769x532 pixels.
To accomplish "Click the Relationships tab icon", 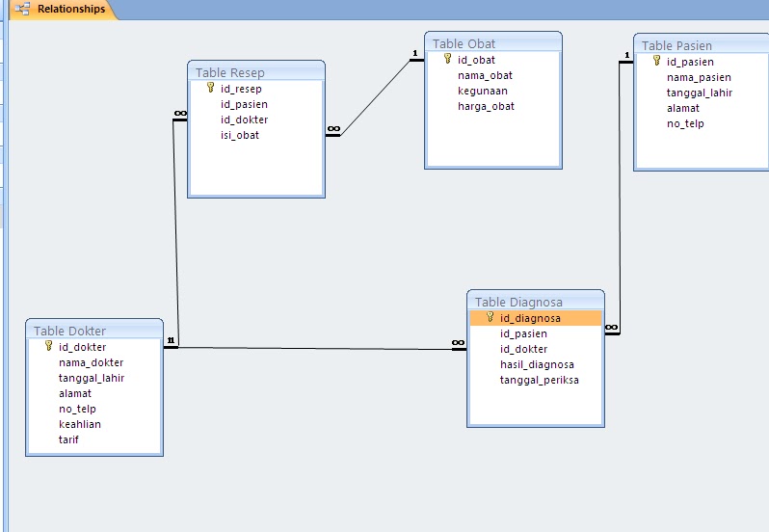I will click(x=22, y=9).
